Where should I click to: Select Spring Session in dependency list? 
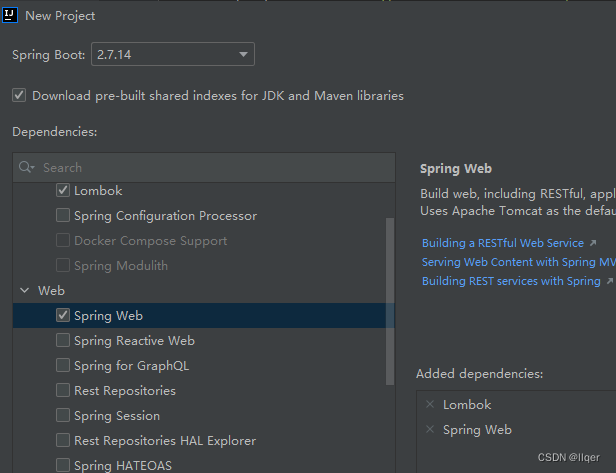tap(117, 416)
